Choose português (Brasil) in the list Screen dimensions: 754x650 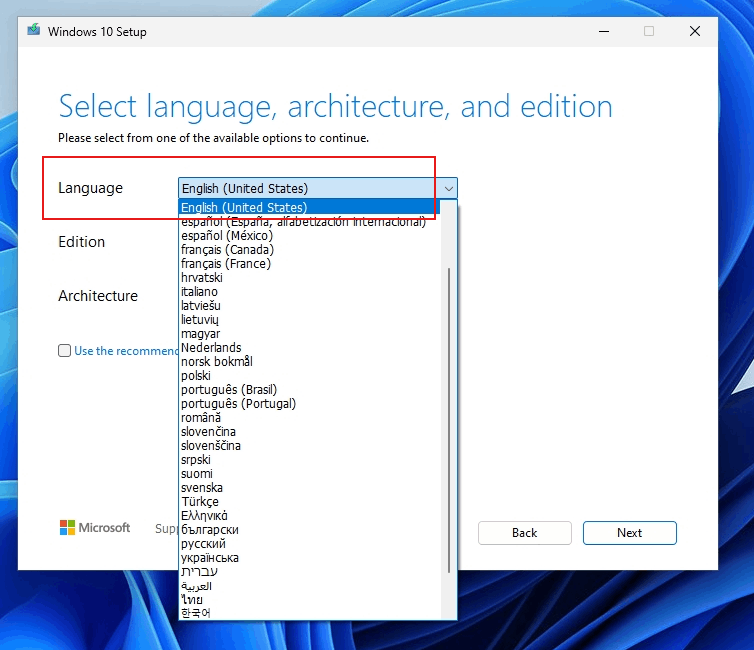[309, 389]
